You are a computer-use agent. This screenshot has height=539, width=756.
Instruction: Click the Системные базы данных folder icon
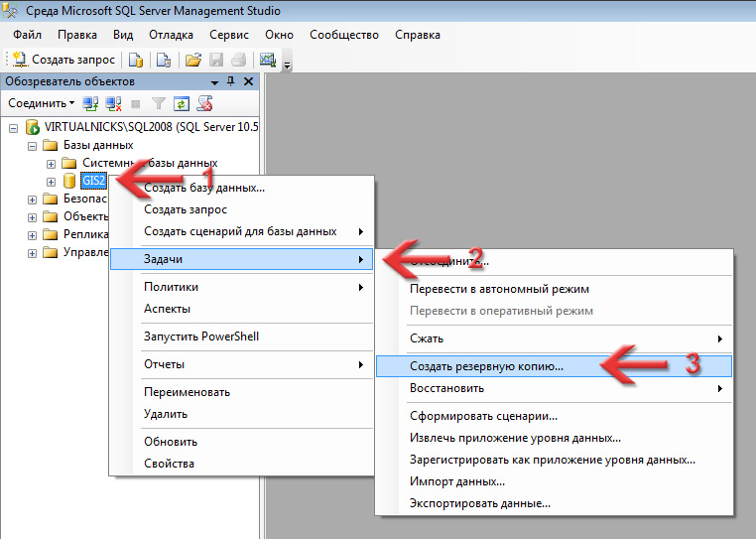pyautogui.click(x=68, y=163)
